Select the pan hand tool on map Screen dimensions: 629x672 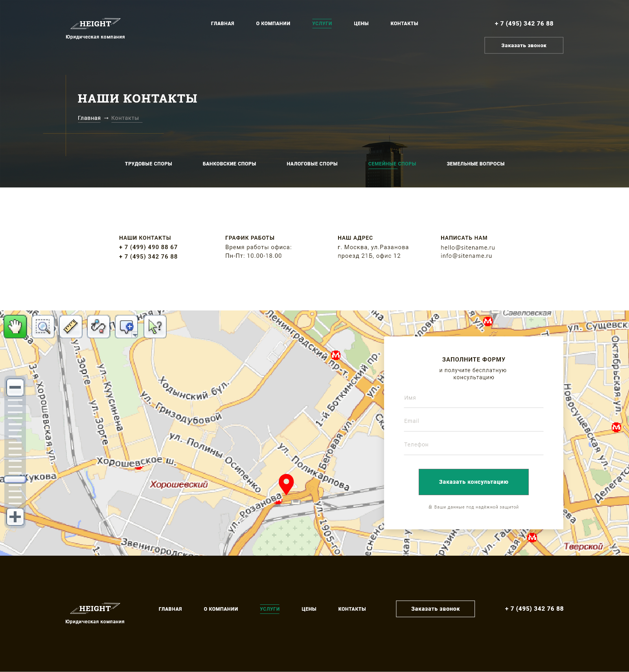15,326
